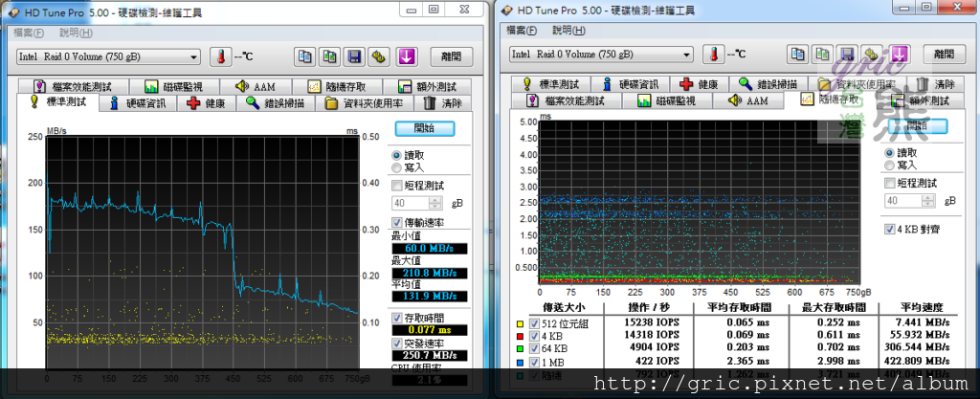Screen dimensions: 980x399
Task: Click the 15238 IOPS result cell
Action: tap(650, 322)
